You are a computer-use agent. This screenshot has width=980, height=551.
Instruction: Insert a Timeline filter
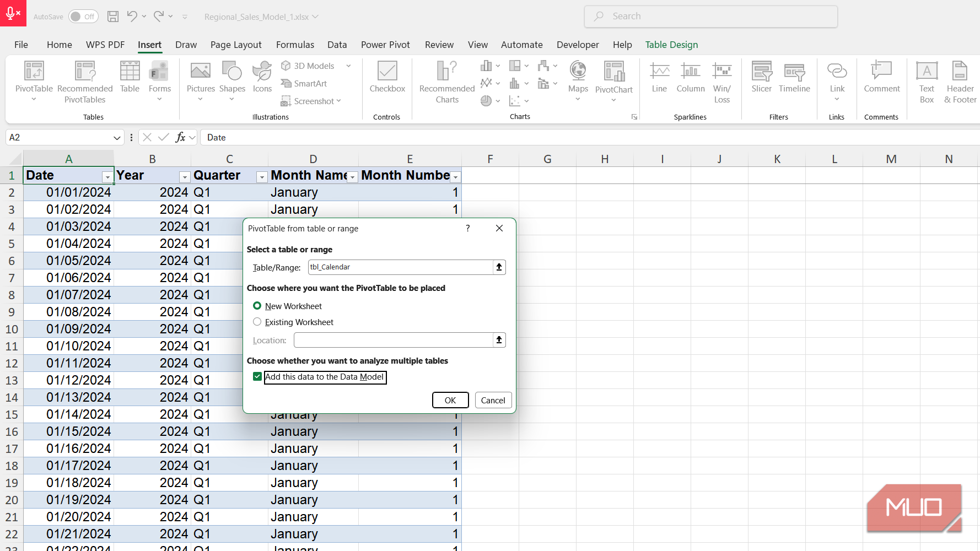click(794, 77)
